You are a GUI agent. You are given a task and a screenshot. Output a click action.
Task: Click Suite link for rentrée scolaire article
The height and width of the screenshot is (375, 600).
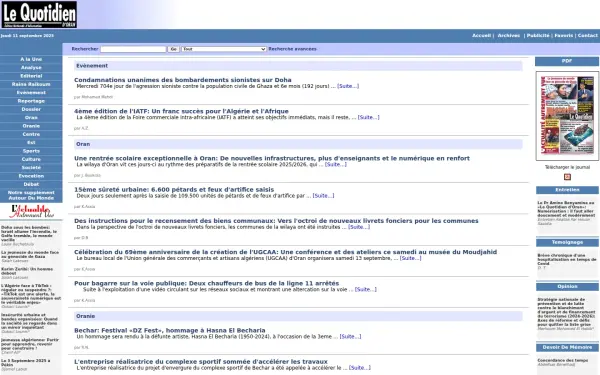(x=336, y=165)
